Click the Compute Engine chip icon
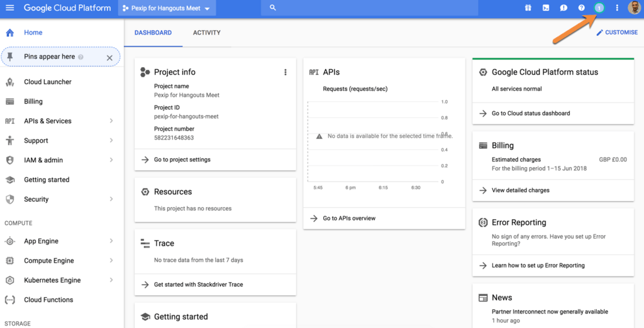Viewport: 644px width, 328px height. click(x=10, y=261)
